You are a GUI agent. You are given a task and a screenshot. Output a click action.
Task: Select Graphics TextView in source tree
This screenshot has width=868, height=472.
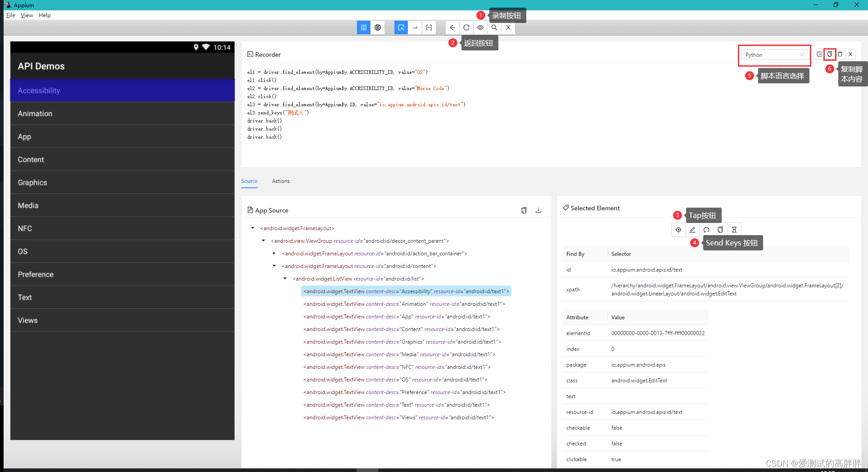(x=402, y=342)
